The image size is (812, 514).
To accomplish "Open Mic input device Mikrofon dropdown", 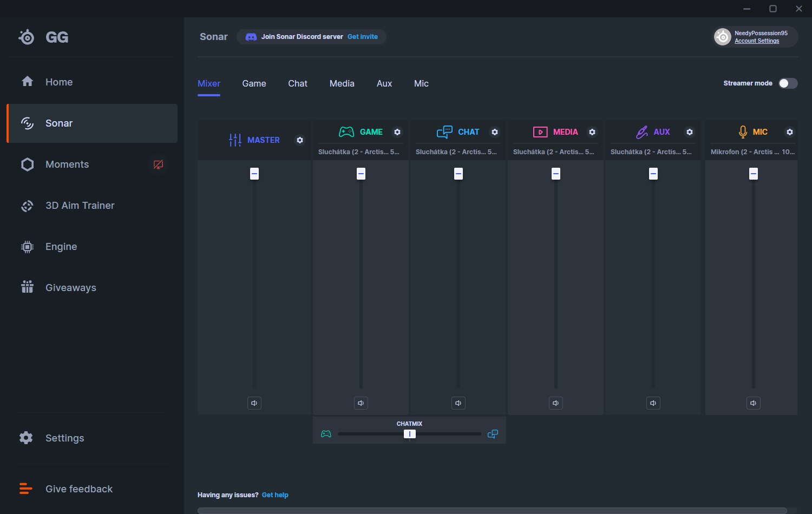I will [752, 152].
